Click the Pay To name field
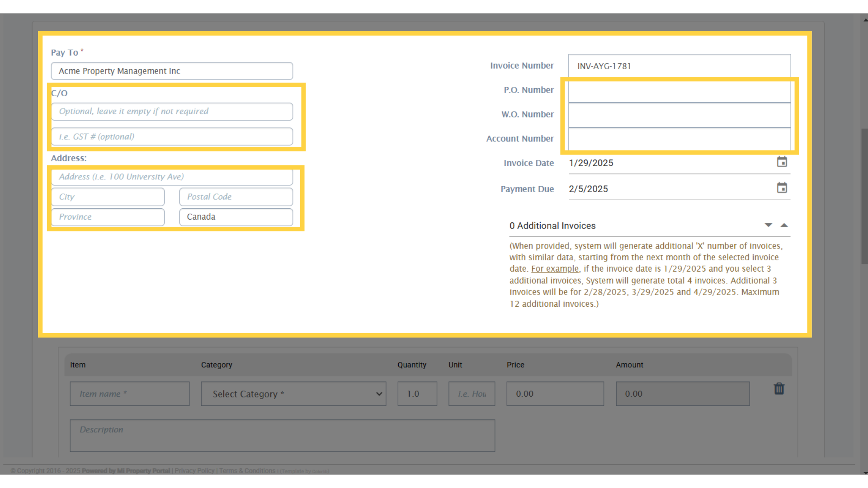 (172, 71)
